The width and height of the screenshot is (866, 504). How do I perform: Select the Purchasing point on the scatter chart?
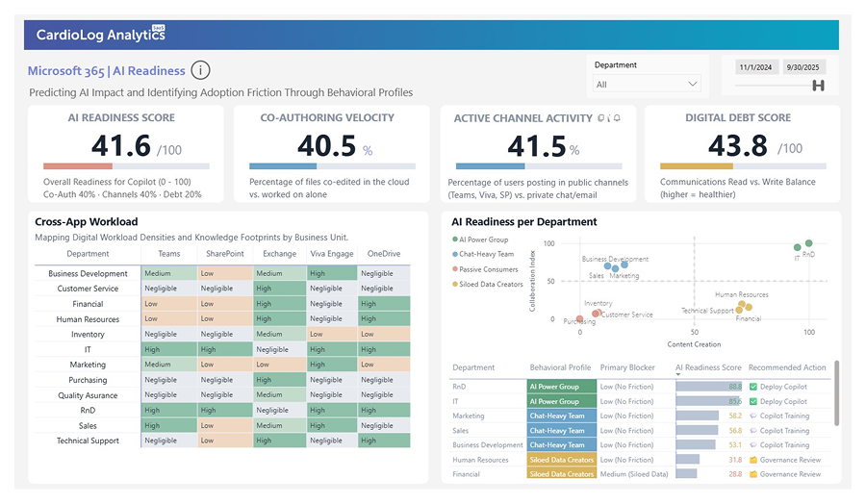point(580,319)
